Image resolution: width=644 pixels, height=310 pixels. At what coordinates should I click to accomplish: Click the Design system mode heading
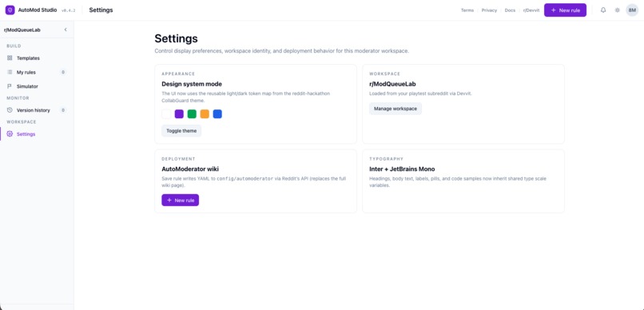tap(192, 84)
